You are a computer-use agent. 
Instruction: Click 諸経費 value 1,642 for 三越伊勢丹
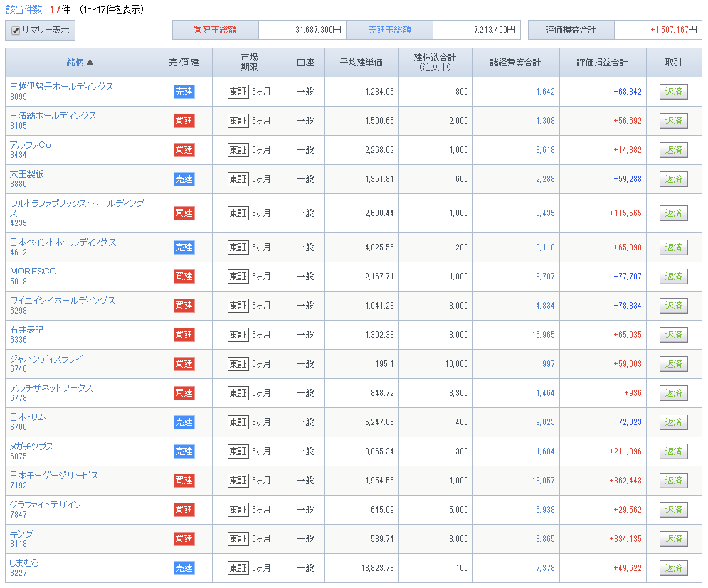(x=546, y=92)
